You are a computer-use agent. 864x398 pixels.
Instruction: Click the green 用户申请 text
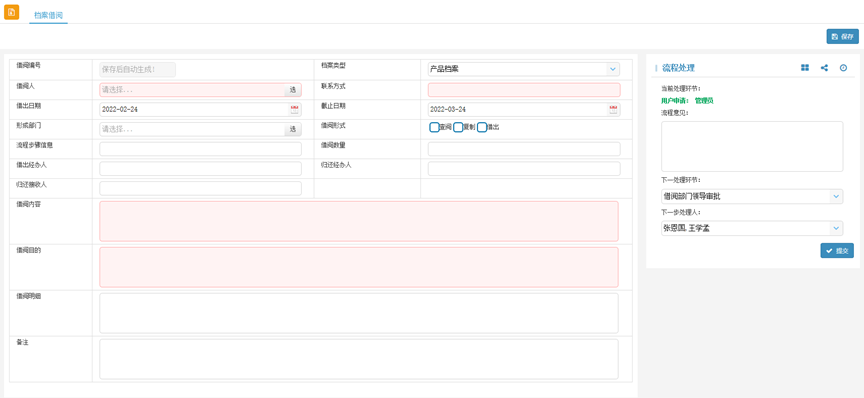pos(675,101)
